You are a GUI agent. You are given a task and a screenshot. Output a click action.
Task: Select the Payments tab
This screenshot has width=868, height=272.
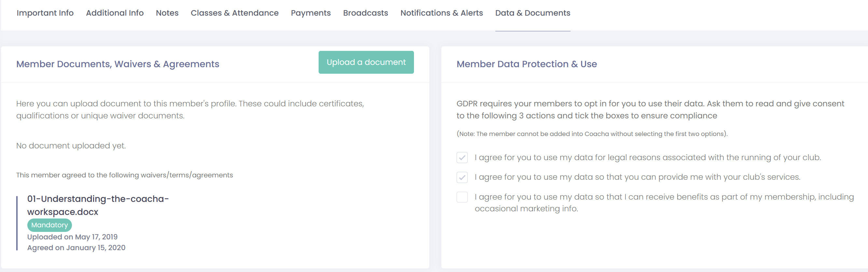[311, 13]
